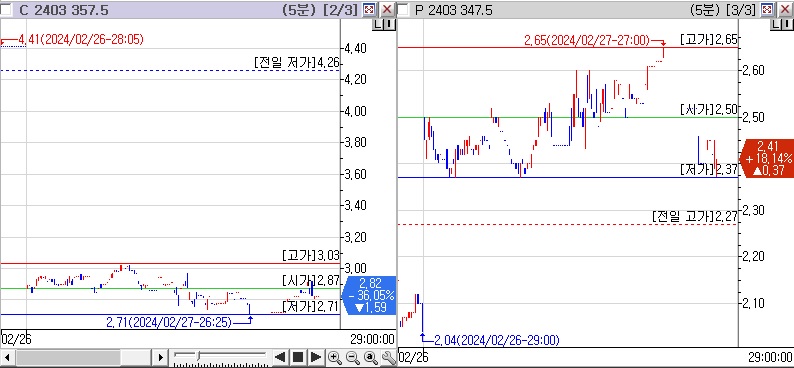794x368 pixels.
Task: Step the chart backward with the left triangle
Action: [280, 357]
